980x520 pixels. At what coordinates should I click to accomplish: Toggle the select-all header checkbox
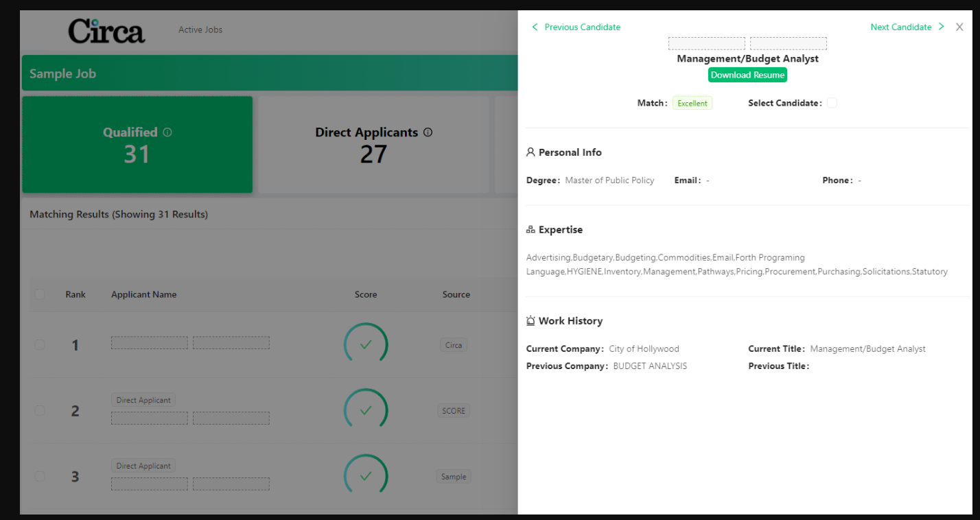click(x=40, y=294)
